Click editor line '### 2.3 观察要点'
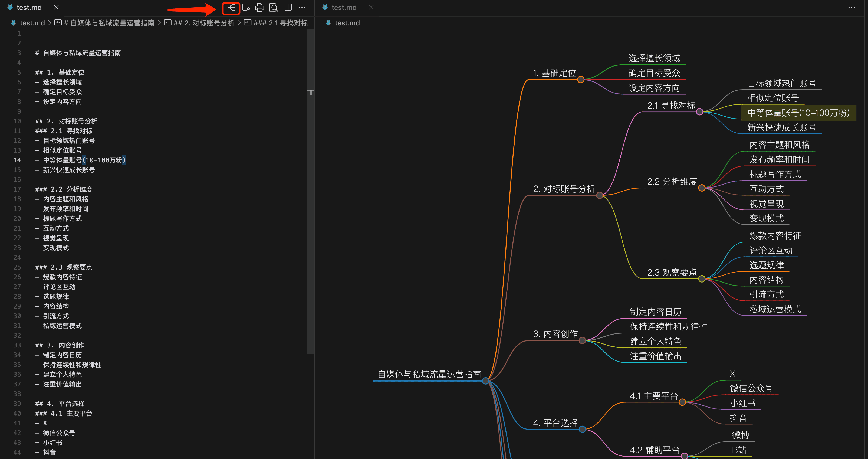Screen dimensions: 868x459 [x=63, y=267]
